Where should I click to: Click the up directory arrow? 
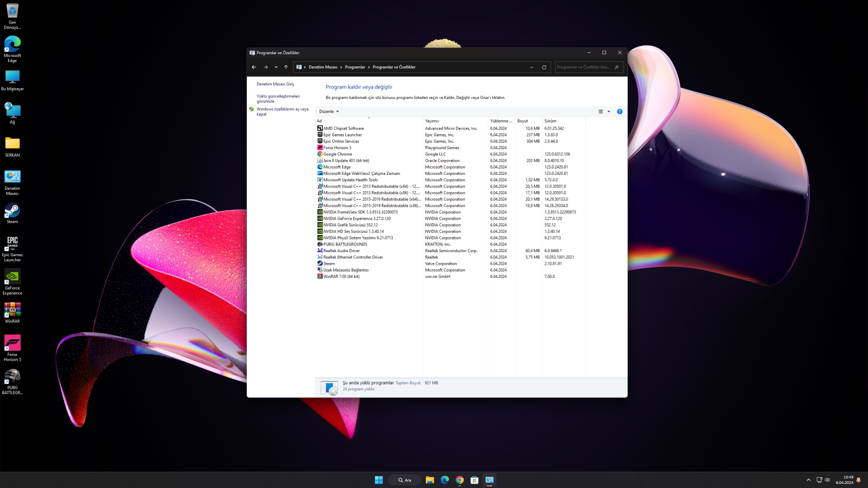(286, 67)
